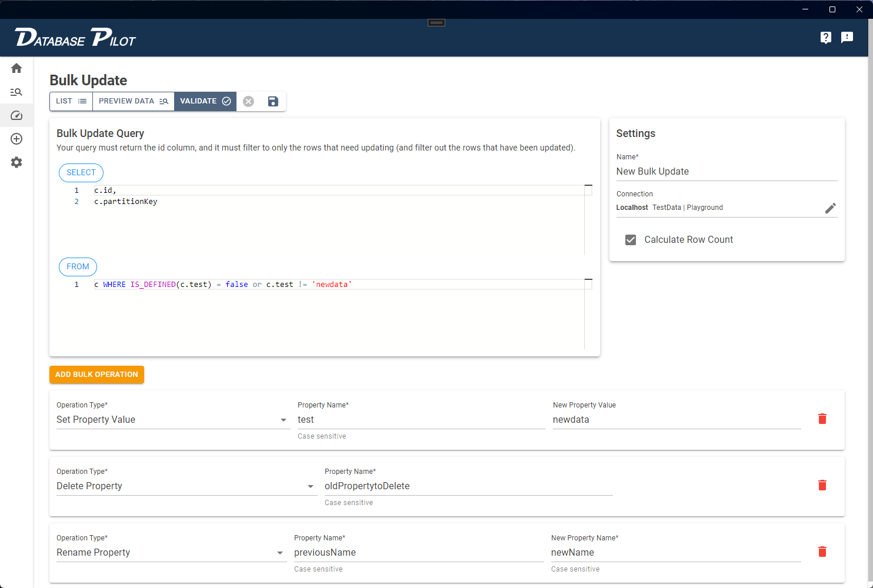The height and width of the screenshot is (588, 873).
Task: Click ADD BULK OPERATION button
Action: coord(96,375)
